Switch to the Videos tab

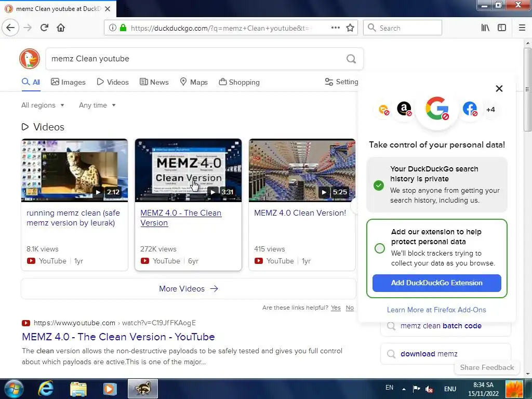[x=113, y=82]
